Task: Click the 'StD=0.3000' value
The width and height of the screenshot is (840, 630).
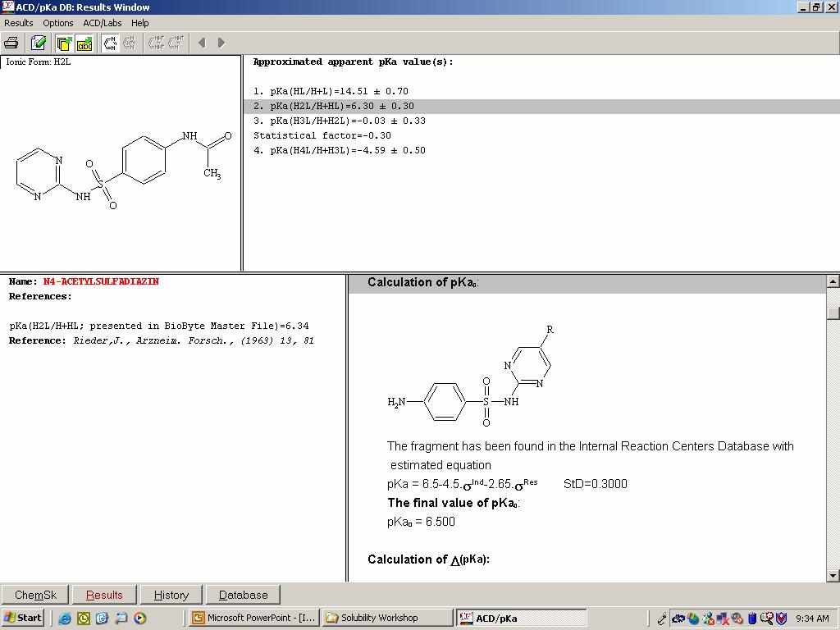Action: coord(596,484)
